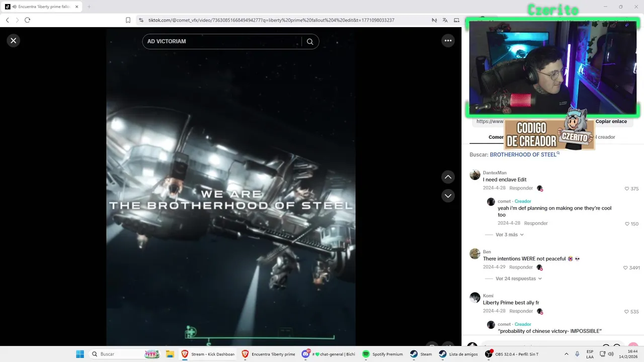Show hidden system tray icons
Screen dimensions: 644x362
coord(567,354)
